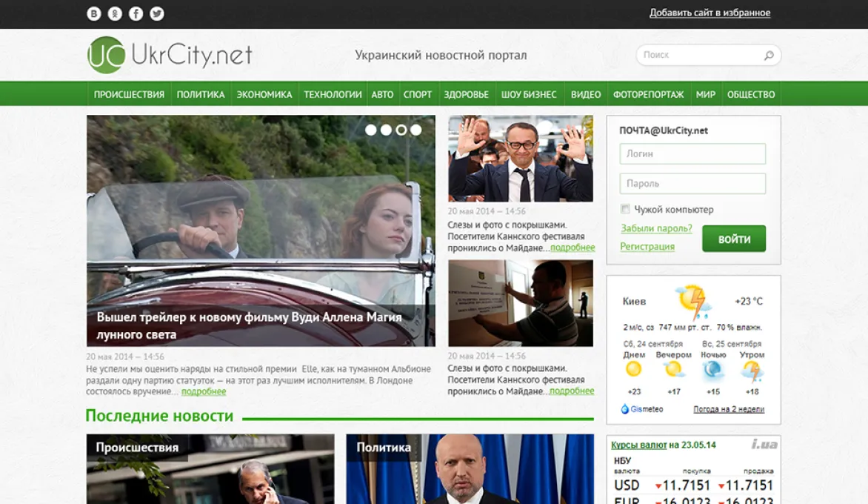Image resolution: width=868 pixels, height=504 pixels.
Task: Click the Woody Allen film headline
Action: (249, 325)
